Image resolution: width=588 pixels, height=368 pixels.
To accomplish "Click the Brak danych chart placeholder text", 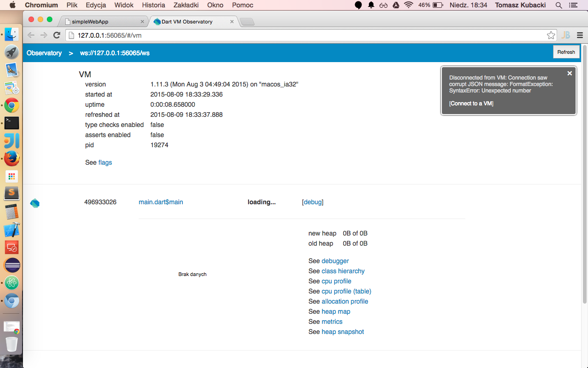I will pyautogui.click(x=192, y=274).
